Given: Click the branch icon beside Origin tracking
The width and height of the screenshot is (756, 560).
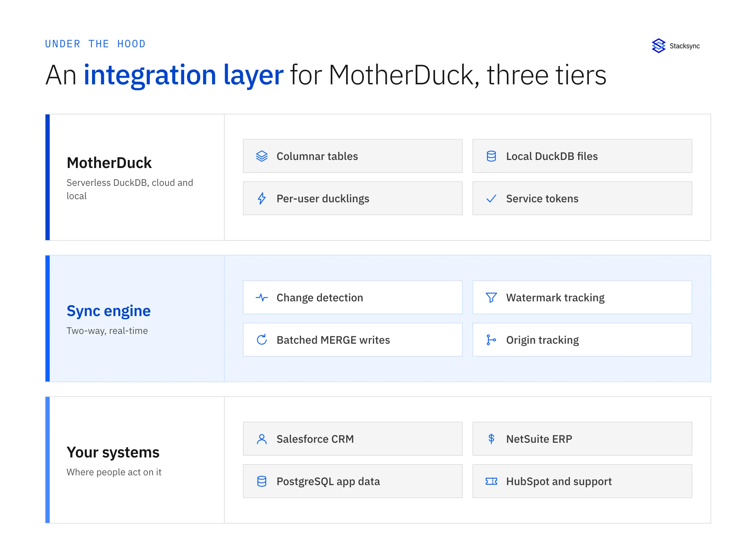Looking at the screenshot, I should click(491, 340).
